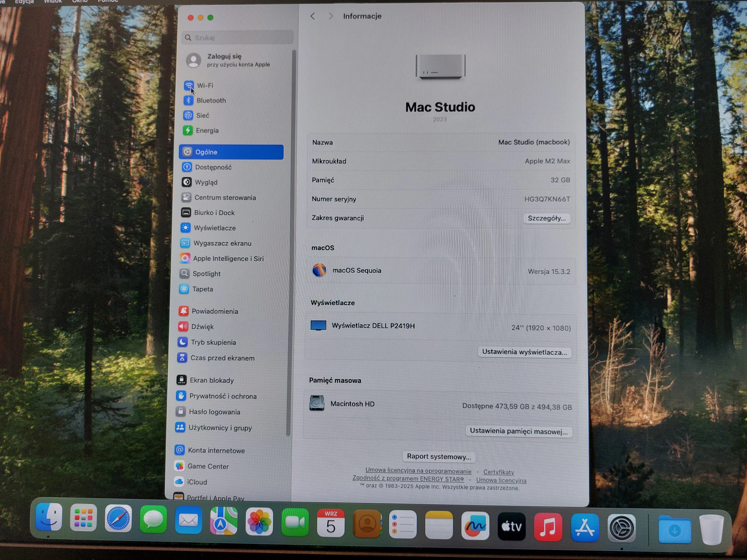Open Game Center settings

pyautogui.click(x=202, y=466)
